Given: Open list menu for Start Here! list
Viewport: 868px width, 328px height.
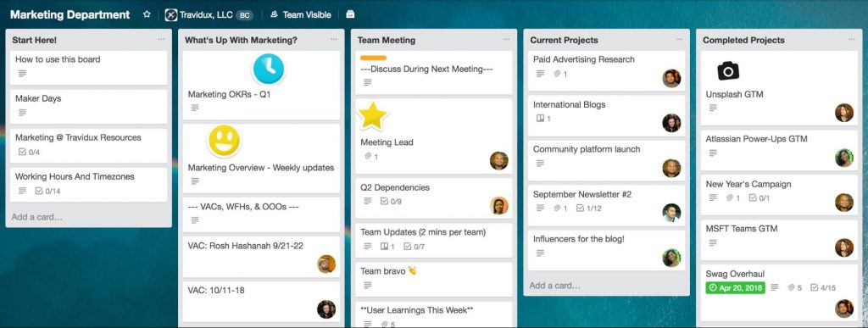Looking at the screenshot, I should point(161,39).
